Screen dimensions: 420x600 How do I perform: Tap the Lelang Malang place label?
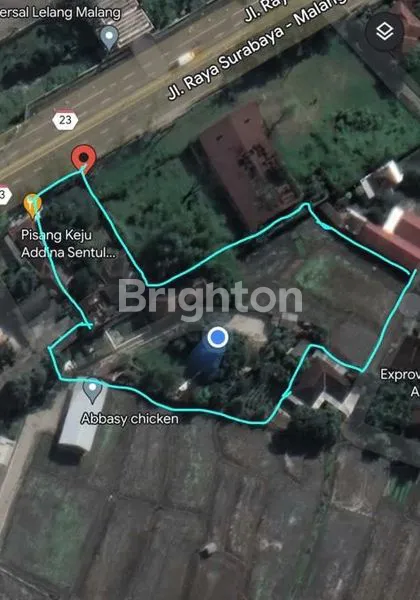click(x=60, y=13)
